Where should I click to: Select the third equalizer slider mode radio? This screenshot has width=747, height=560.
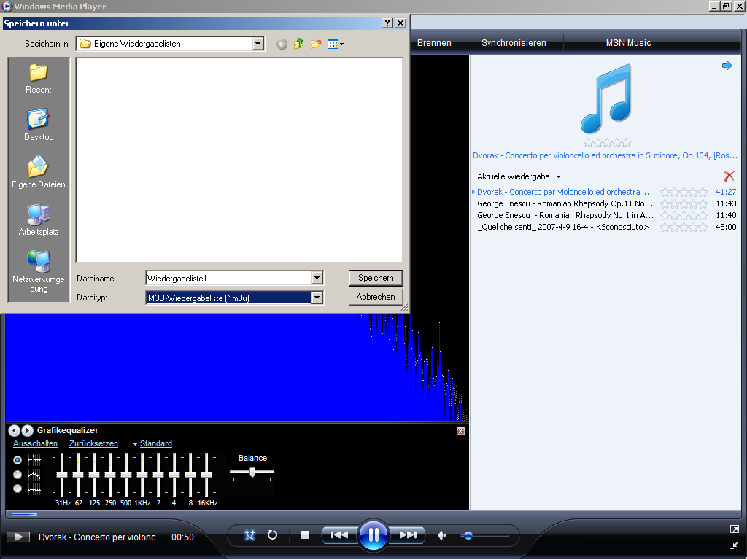tap(18, 489)
